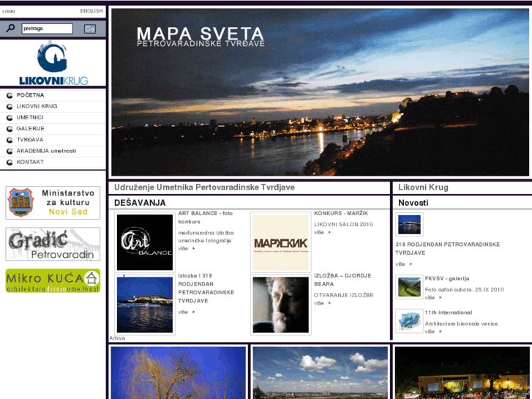Open the Ministarstvo za kulturu Novi Sad banner

click(x=53, y=203)
